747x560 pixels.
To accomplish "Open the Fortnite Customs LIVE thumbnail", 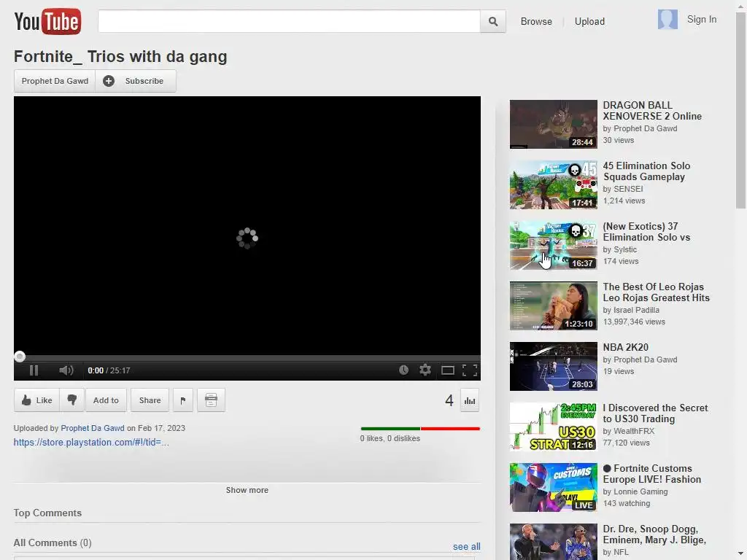I will click(x=553, y=487).
